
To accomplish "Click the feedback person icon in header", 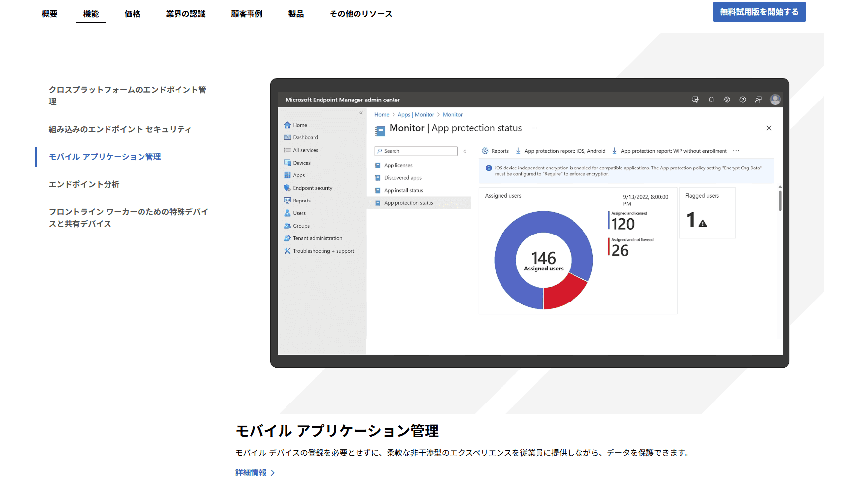I will [x=758, y=100].
